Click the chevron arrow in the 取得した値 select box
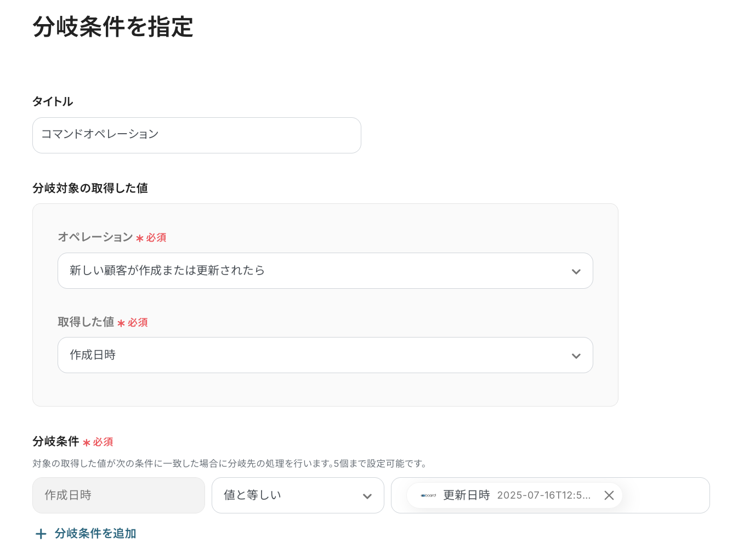This screenshot has width=738, height=560. (x=576, y=356)
